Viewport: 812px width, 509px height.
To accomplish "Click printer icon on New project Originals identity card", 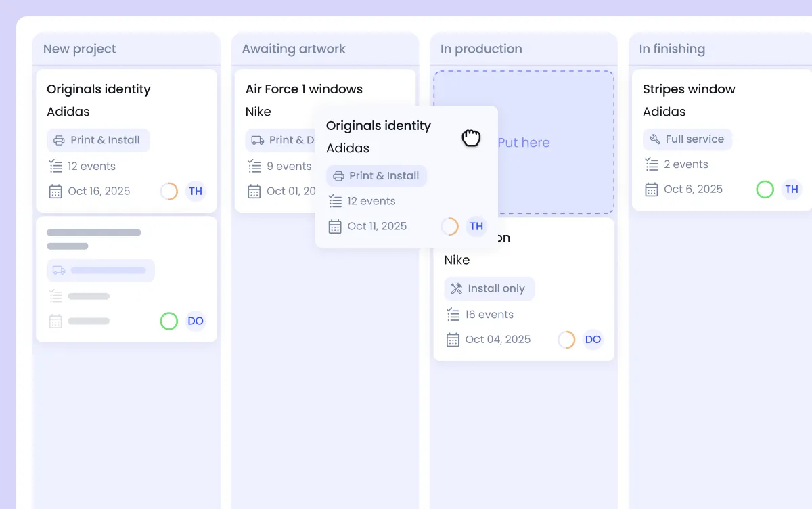I will tap(59, 140).
